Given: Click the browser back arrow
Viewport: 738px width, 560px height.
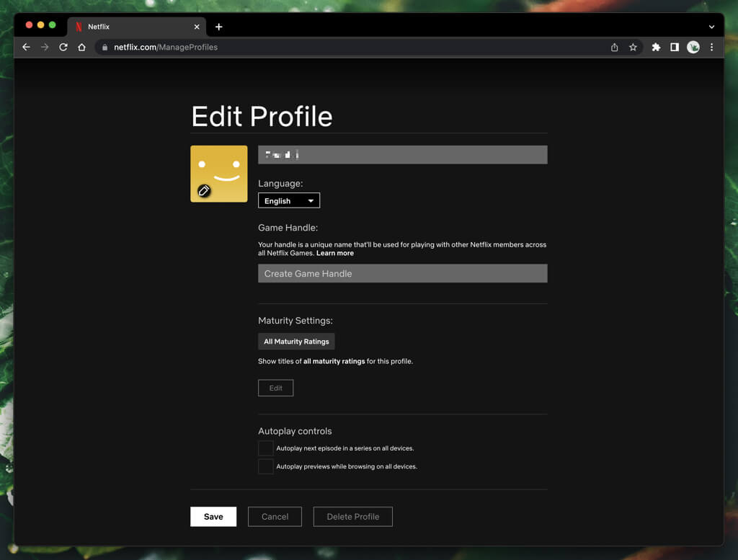Looking at the screenshot, I should click(x=27, y=48).
